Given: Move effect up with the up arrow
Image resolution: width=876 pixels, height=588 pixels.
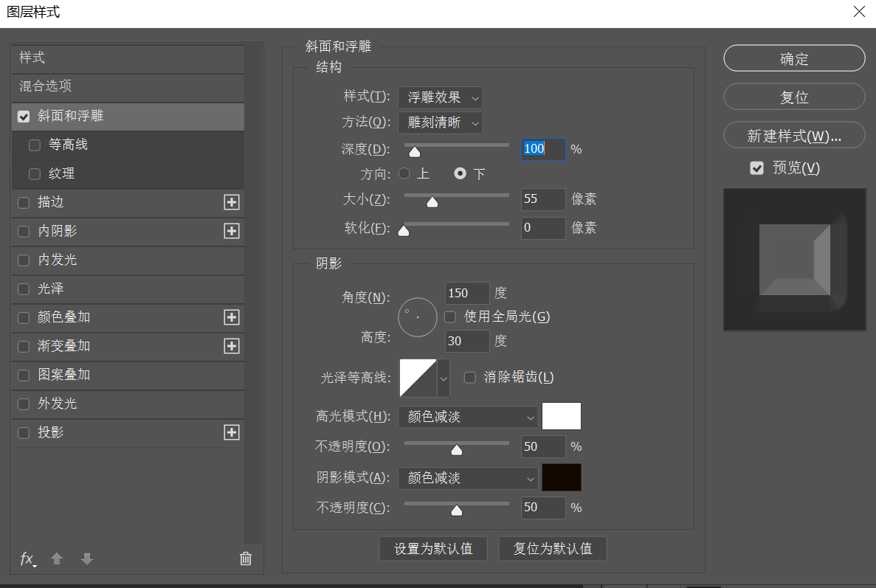Looking at the screenshot, I should [x=56, y=558].
